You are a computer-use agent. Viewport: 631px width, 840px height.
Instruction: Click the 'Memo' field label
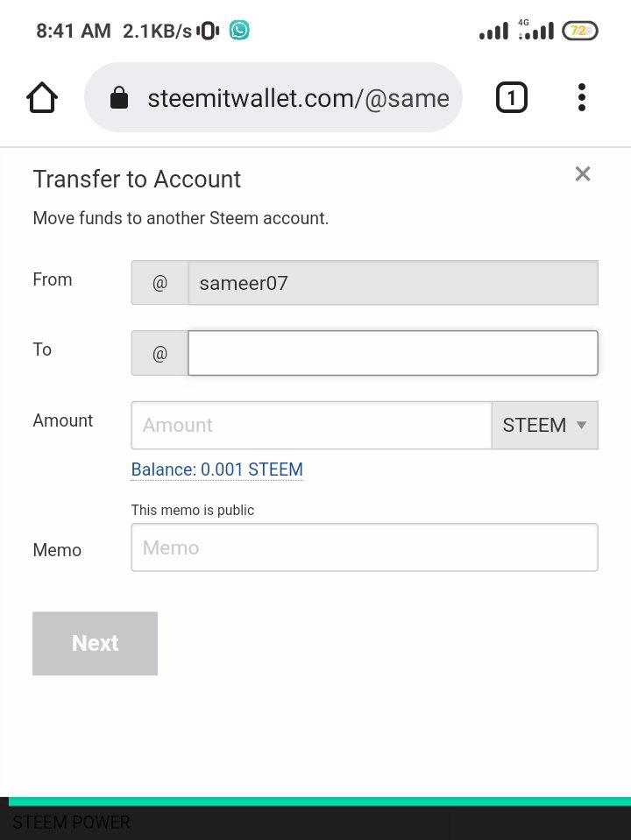[x=57, y=550]
